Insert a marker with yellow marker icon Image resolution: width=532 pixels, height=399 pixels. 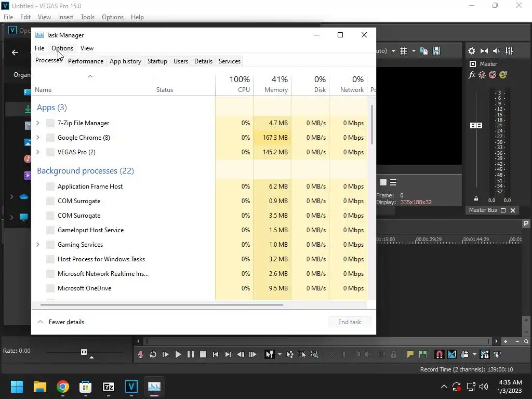pyautogui.click(x=410, y=354)
